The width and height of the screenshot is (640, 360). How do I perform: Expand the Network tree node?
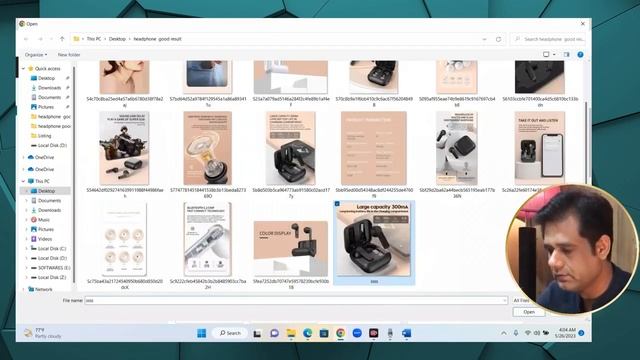[23, 289]
